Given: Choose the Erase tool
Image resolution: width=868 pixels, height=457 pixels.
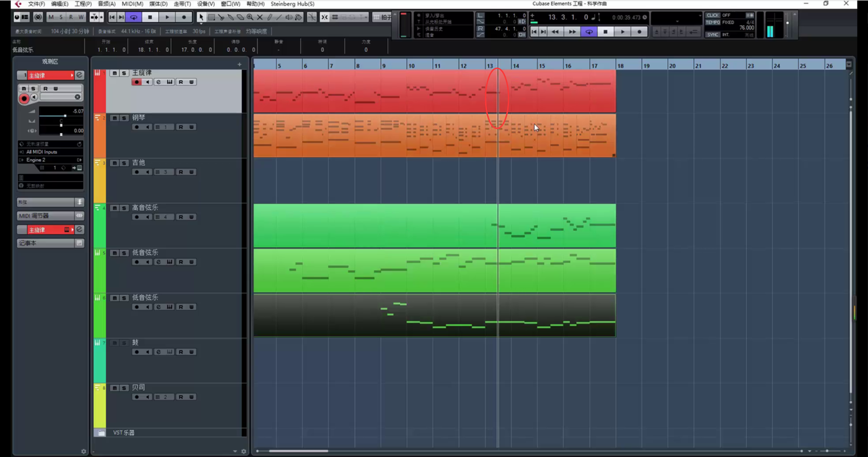Looking at the screenshot, I should [240, 17].
